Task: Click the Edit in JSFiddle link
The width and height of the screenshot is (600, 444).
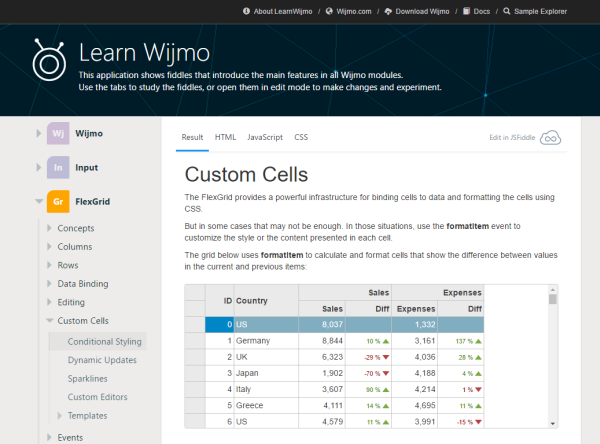Action: tap(512, 137)
